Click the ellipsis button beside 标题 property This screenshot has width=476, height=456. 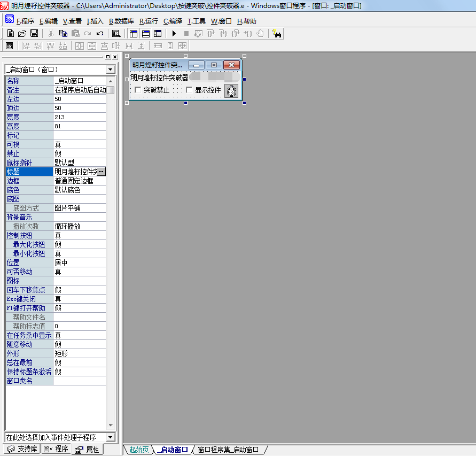(102, 172)
